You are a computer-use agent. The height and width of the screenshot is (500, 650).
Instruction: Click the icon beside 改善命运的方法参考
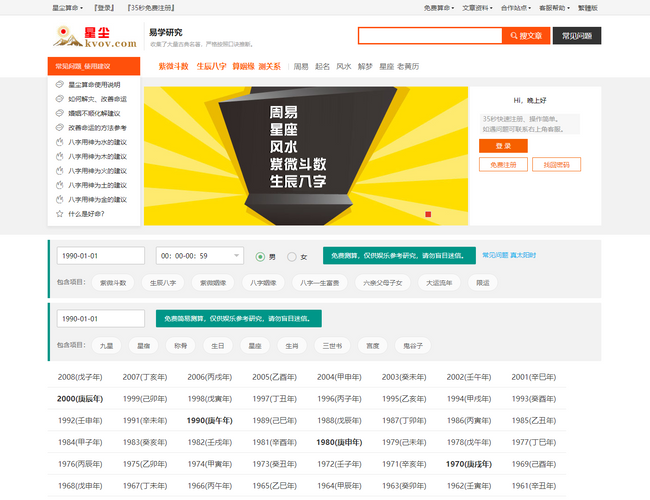(x=61, y=128)
